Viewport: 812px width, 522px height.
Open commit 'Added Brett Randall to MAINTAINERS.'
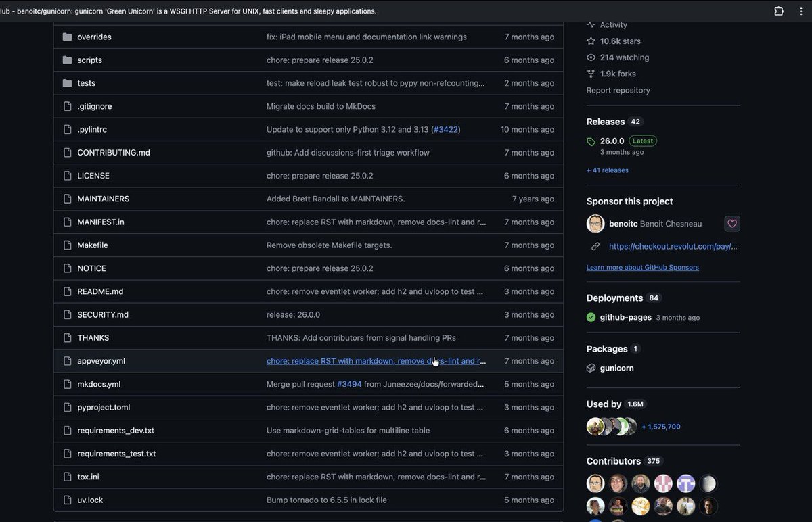click(x=336, y=199)
